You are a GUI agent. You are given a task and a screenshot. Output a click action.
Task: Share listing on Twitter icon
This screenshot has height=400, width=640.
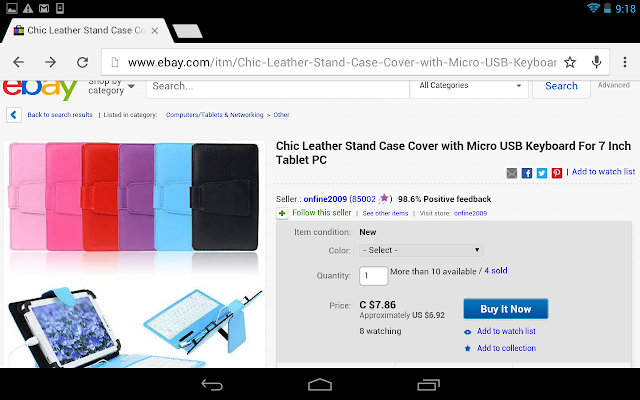tap(542, 173)
